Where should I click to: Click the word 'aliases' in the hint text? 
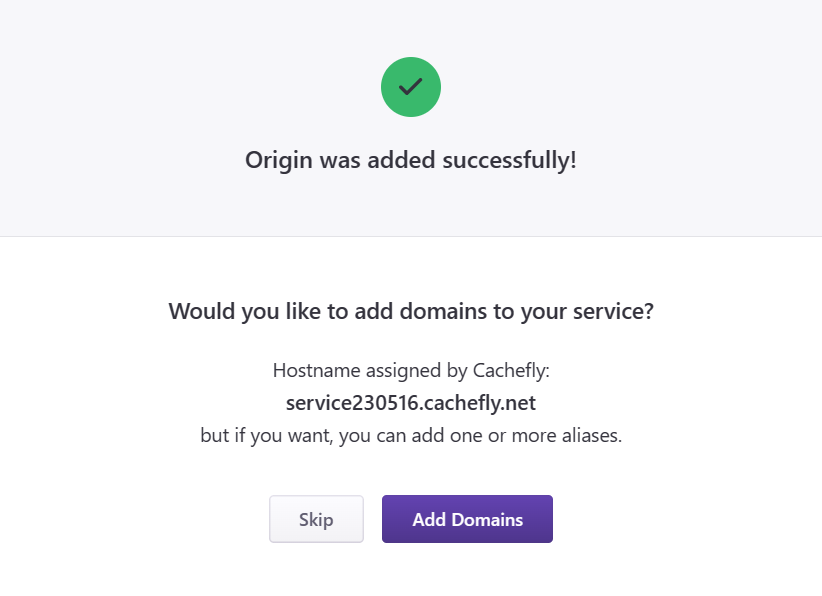[590, 436]
